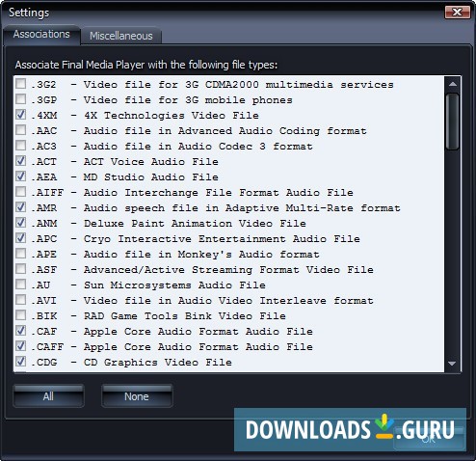This screenshot has width=476, height=461.
Task: Click 'CD Graphics Video File' row text
Action: pos(158,363)
